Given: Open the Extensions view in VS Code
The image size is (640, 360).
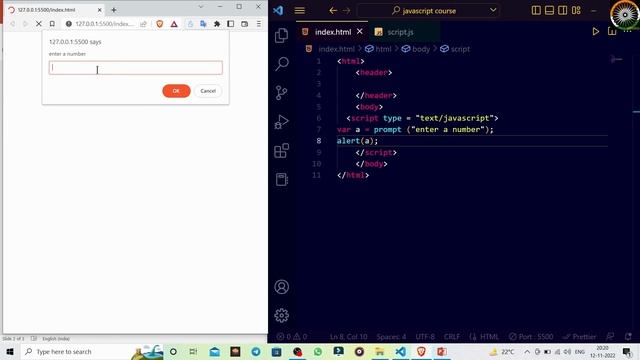Looking at the screenshot, I should click(x=281, y=151).
